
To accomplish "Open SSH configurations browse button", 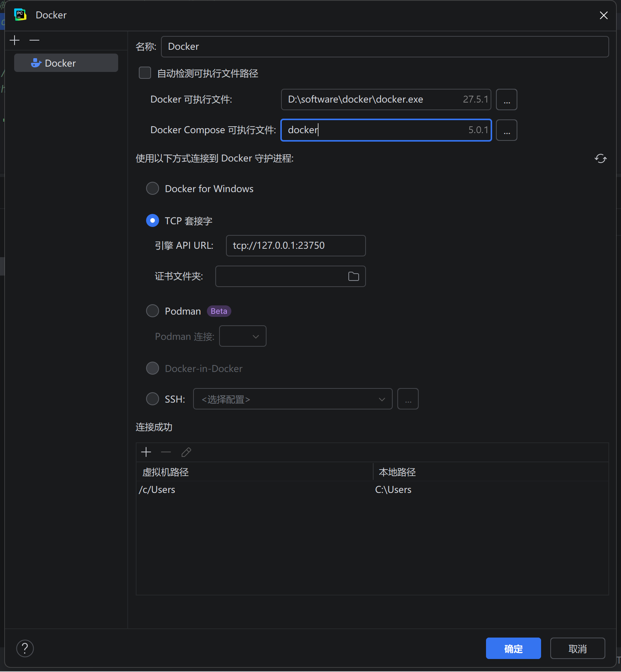I will tap(408, 399).
